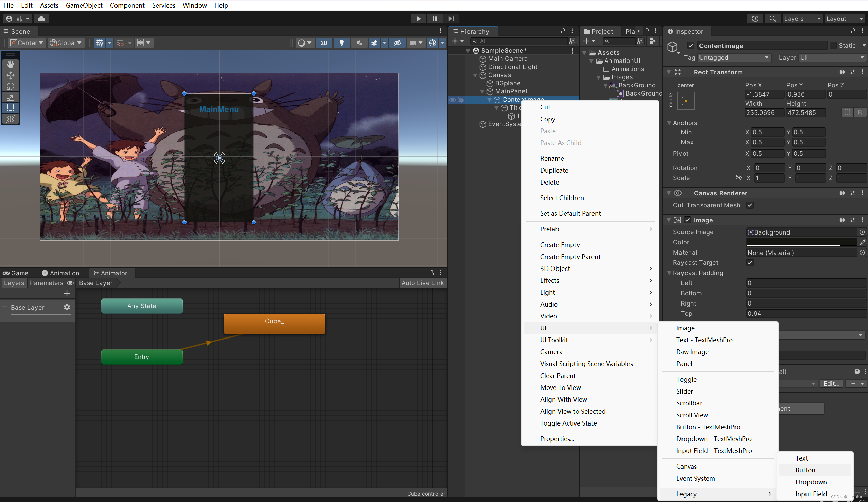Screen dimensions: 868x502
Task: Open the Component menu
Action: (x=127, y=5)
